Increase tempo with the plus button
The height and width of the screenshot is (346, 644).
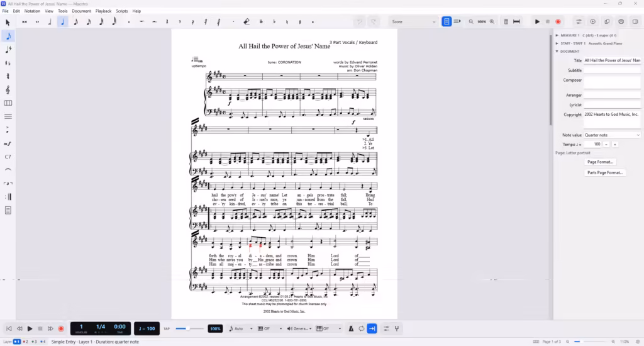click(x=615, y=144)
